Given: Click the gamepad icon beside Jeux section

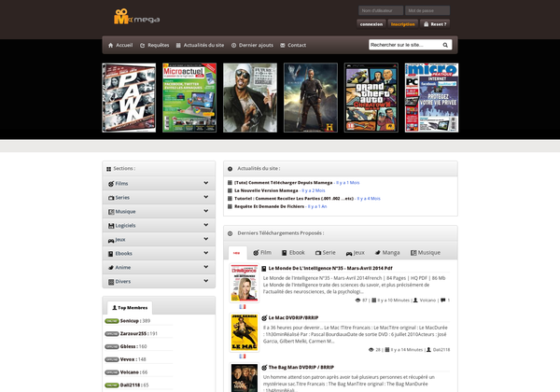Looking at the screenshot, I should point(111,240).
